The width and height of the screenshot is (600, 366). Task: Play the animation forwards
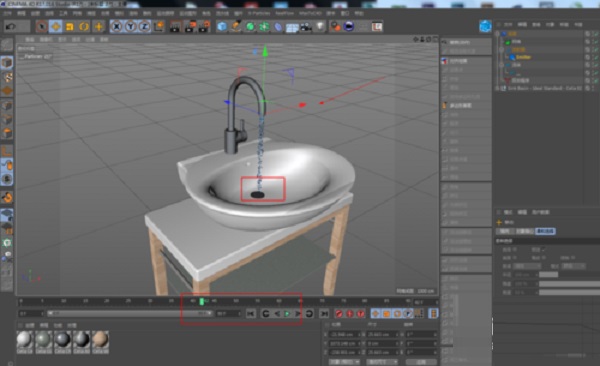[x=287, y=314]
